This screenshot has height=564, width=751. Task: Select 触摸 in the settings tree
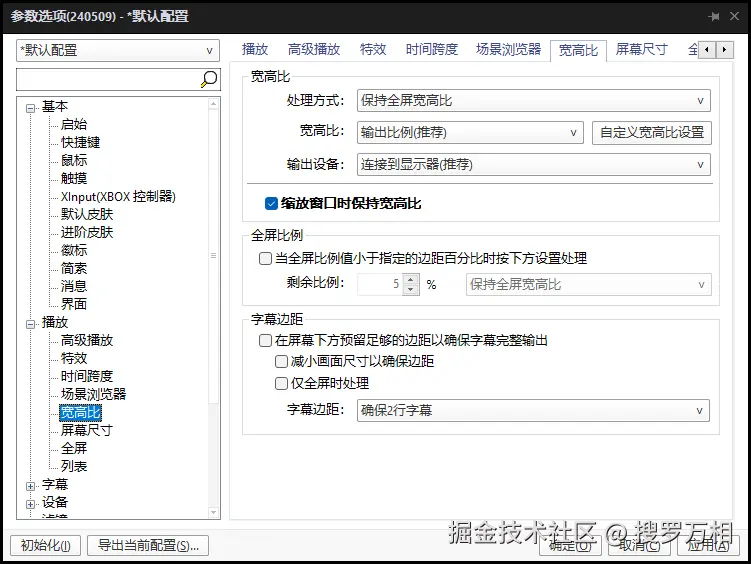tap(74, 178)
